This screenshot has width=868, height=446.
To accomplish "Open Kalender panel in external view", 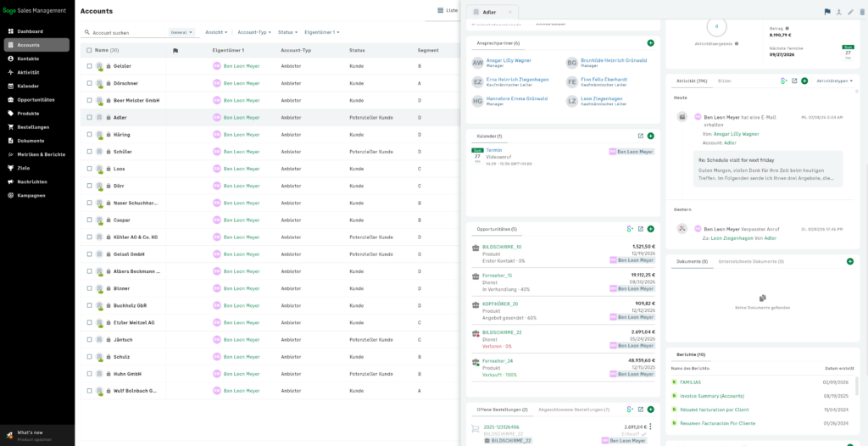I will [641, 136].
